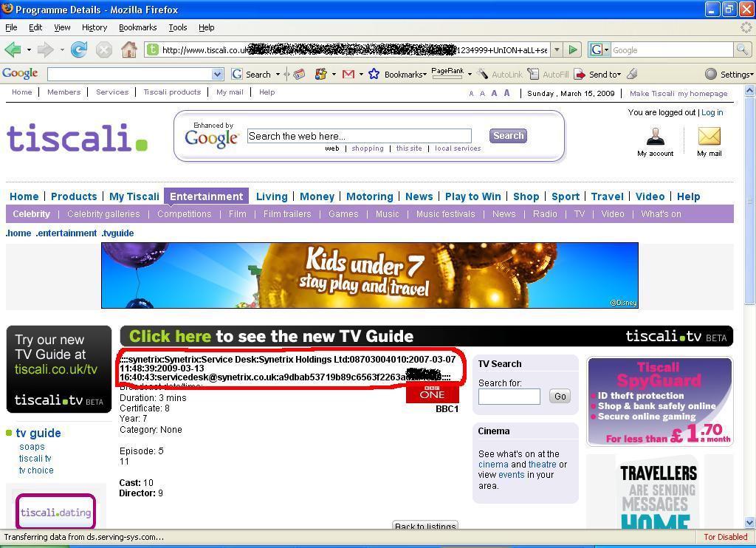The height and width of the screenshot is (548, 756).
Task: Click the Google toolbar search input box
Action: click(130, 75)
